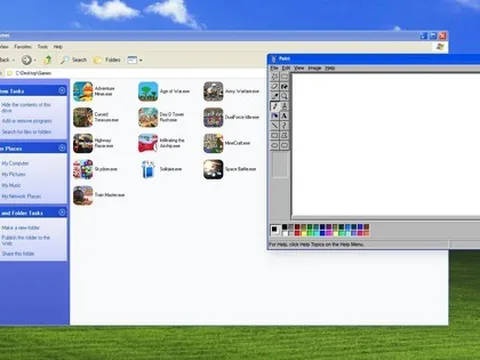Viewport: 480px width, 360px height.
Task: Select the Solitaire.exe icon
Action: coord(148,169)
